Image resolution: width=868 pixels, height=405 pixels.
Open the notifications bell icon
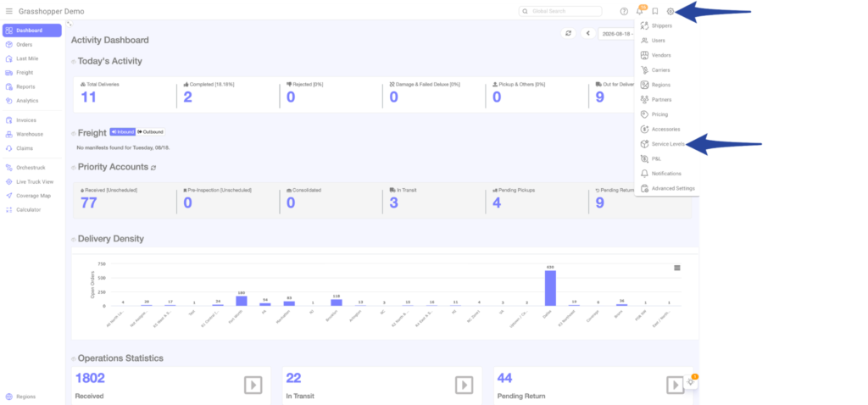coord(640,11)
